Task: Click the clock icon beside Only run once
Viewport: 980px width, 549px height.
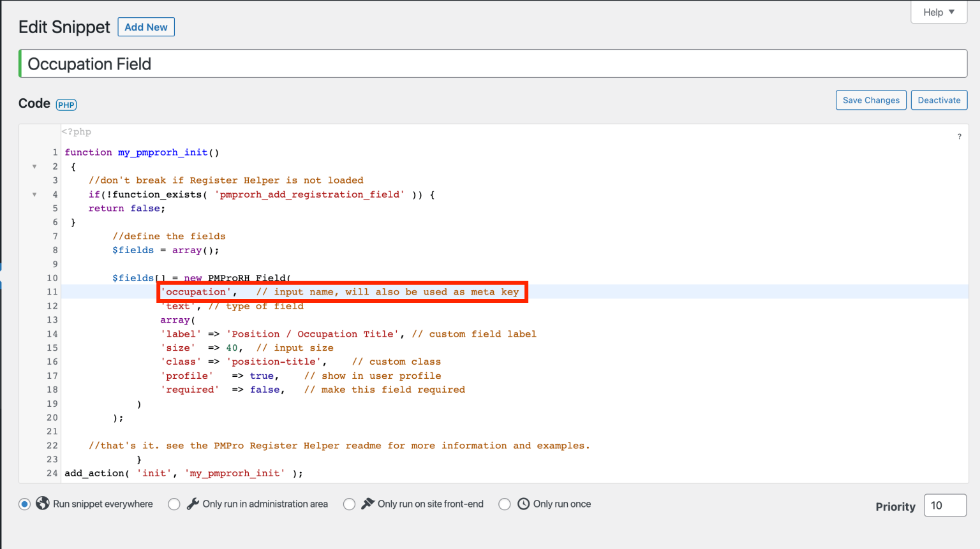Action: click(x=522, y=503)
